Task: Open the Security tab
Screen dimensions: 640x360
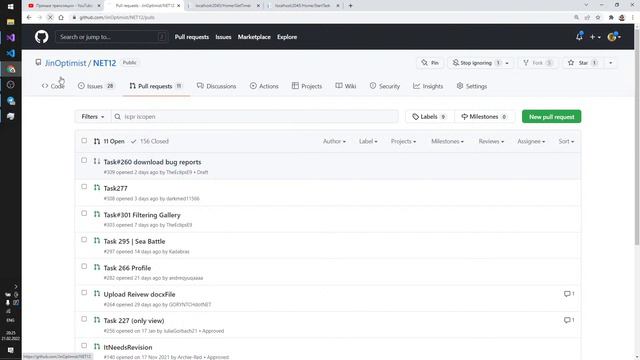Action: (x=384, y=86)
